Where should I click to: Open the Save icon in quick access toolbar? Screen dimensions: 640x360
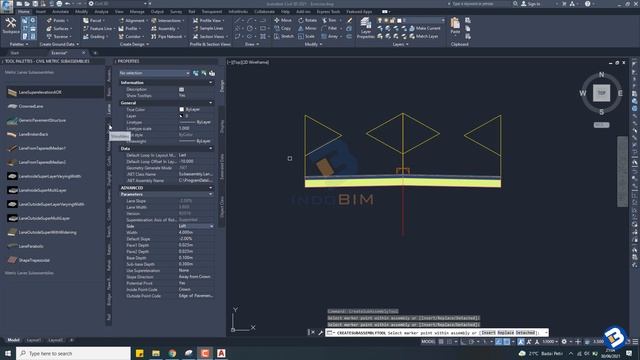tap(36, 4)
